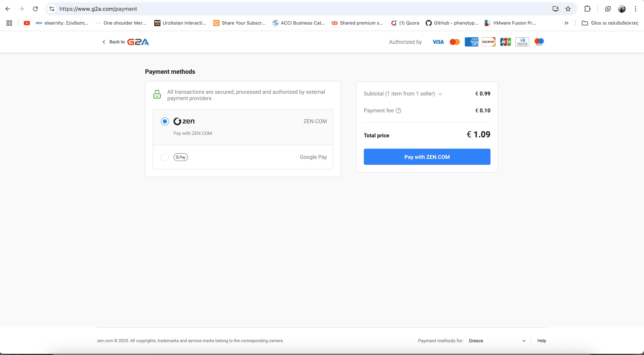The image size is (644, 355).
Task: Open elearnity bookmark
Action: coord(62,23)
